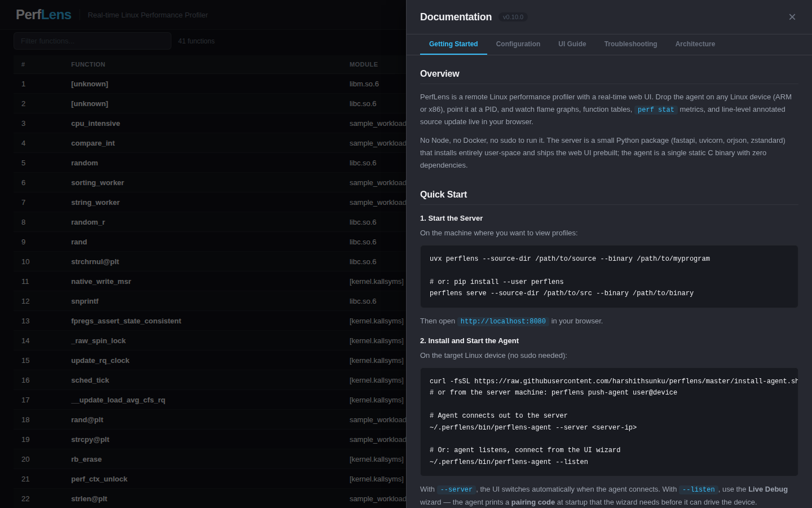Select the snprintf function row

[210, 301]
